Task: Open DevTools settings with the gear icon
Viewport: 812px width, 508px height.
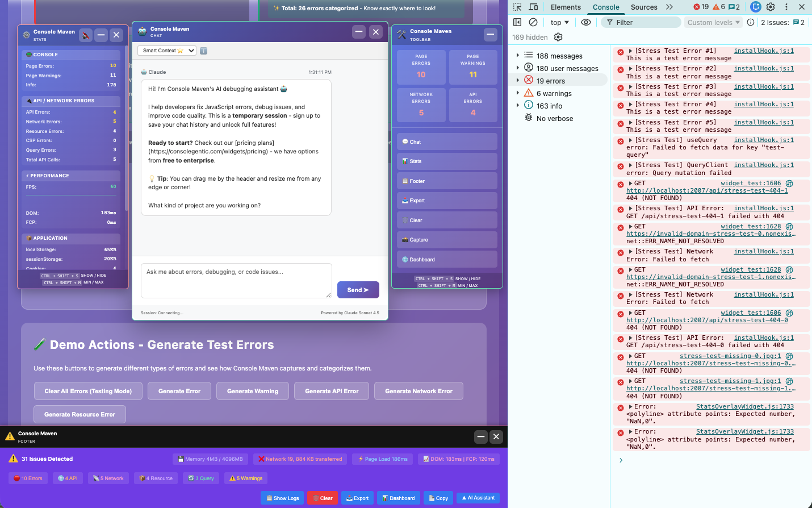Action: click(x=771, y=7)
